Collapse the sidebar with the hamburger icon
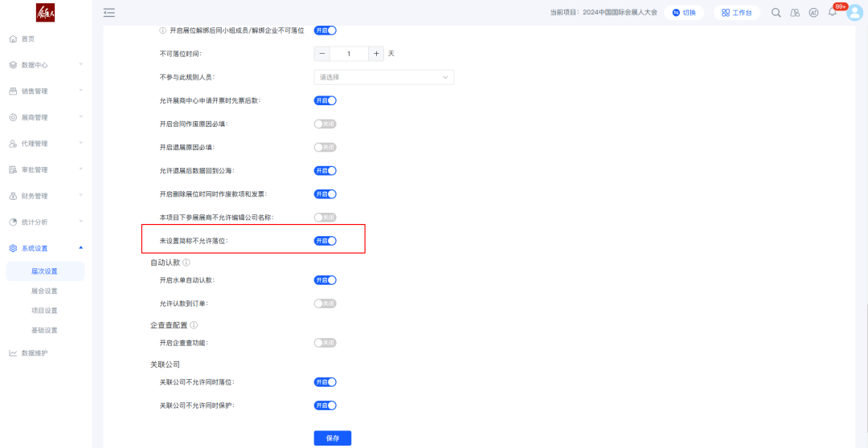Screen dimensions: 868x448 (109, 12)
